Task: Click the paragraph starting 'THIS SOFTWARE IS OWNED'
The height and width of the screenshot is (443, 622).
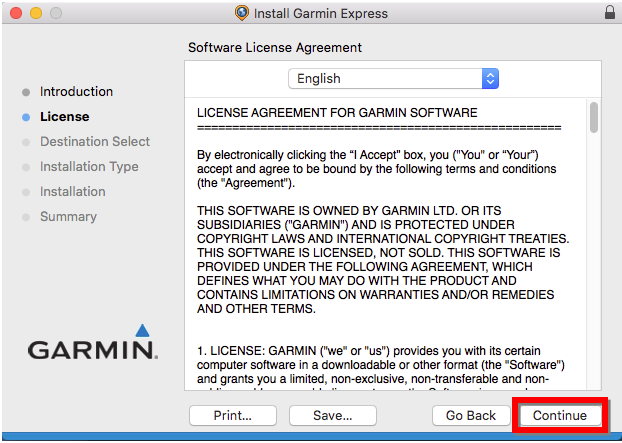Action: click(383, 259)
